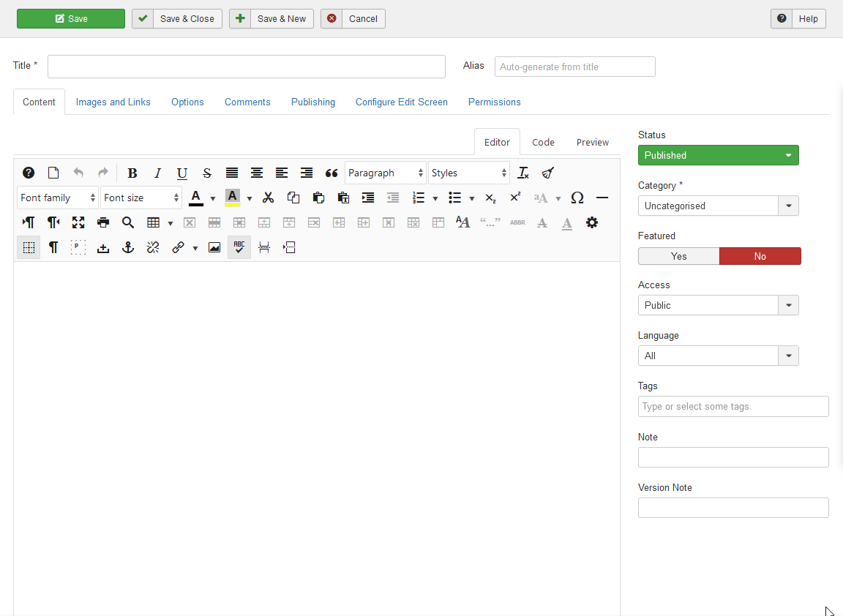This screenshot has width=843, height=616.
Task: Expand the Category Uncategorised dropdown
Action: coord(718,206)
